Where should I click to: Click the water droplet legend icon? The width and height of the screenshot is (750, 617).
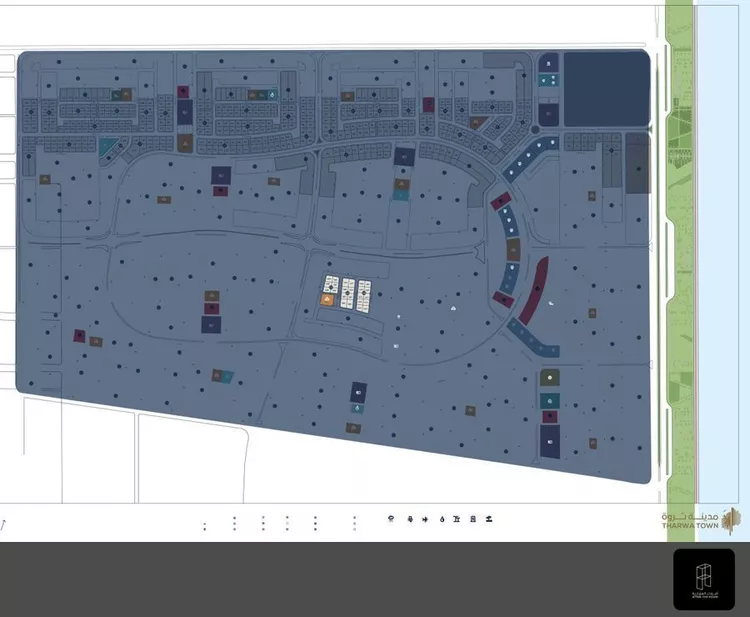[442, 519]
